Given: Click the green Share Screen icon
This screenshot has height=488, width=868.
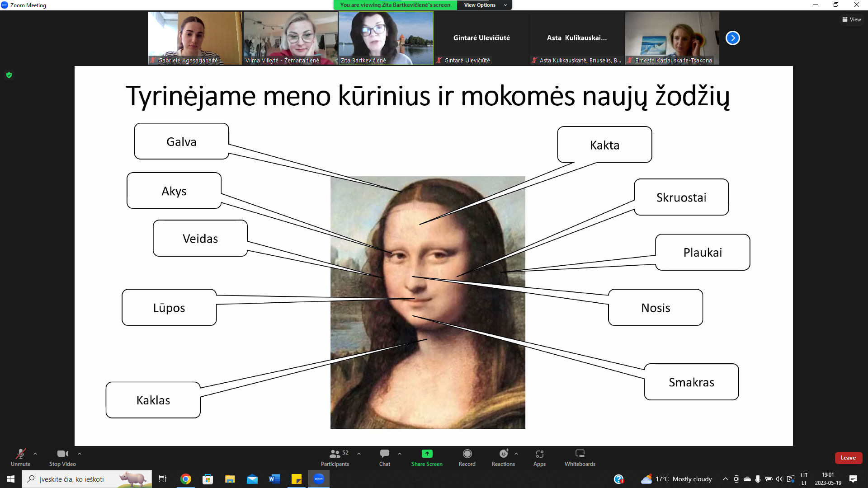Looking at the screenshot, I should click(427, 454).
